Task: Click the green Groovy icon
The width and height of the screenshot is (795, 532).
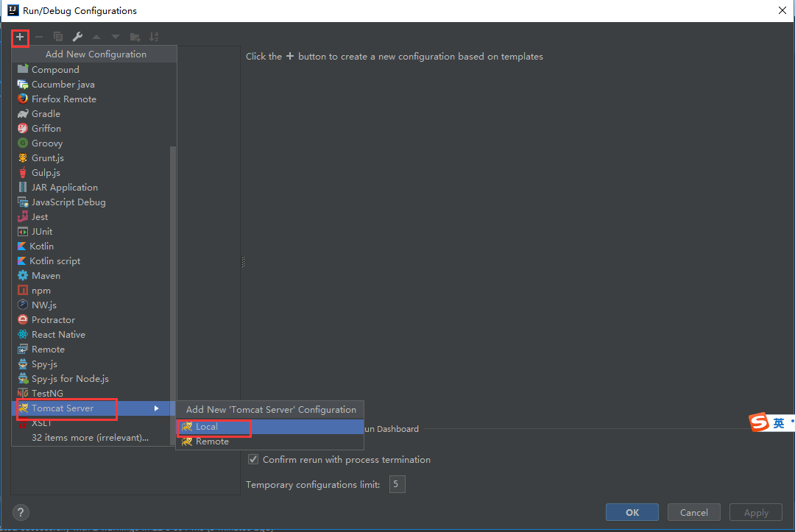Action: coord(23,143)
